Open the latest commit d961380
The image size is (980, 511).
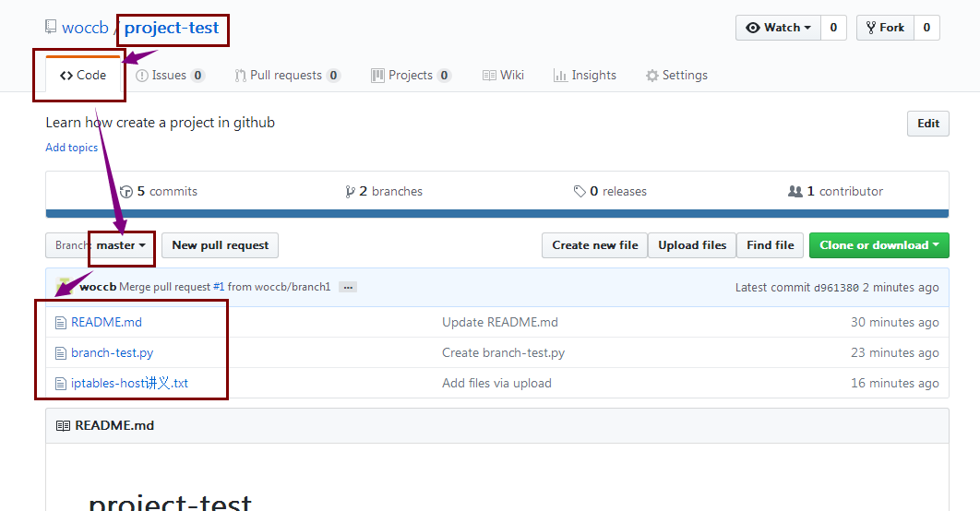836,288
